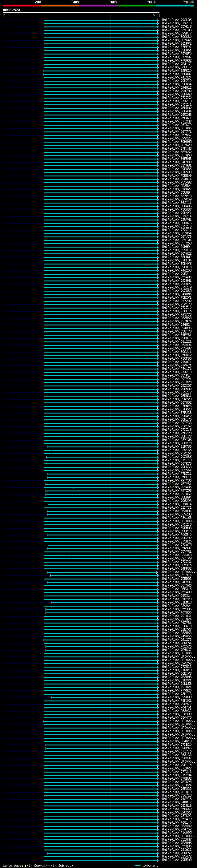197x868 pixels.
Task: Open hit UniRef100_P53492
Action: 177,182
